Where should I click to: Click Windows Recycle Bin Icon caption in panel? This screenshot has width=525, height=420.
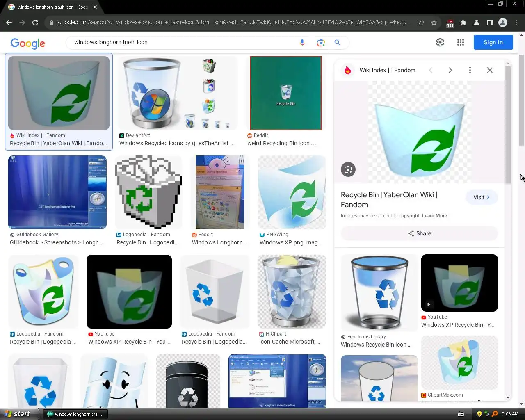(x=376, y=345)
